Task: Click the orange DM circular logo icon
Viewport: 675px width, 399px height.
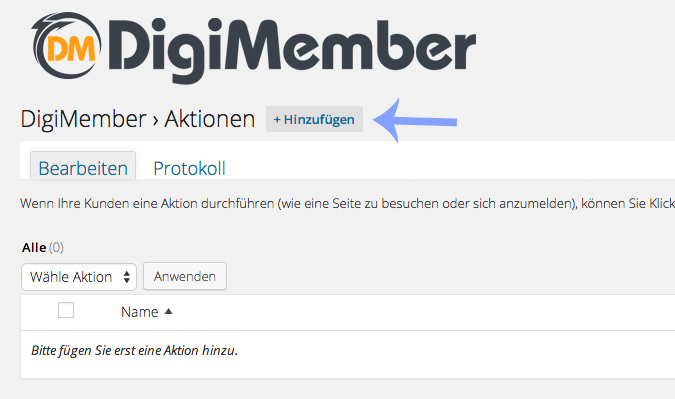Action: tap(66, 45)
